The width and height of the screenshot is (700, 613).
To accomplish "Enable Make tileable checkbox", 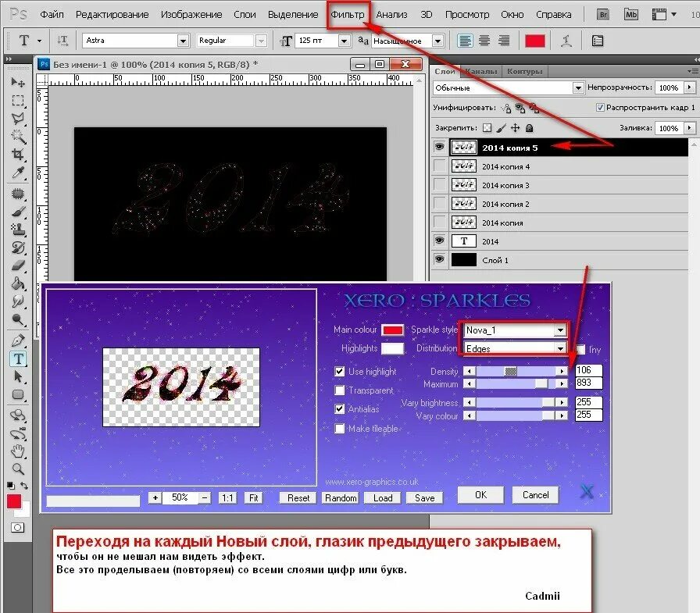I will click(x=340, y=428).
